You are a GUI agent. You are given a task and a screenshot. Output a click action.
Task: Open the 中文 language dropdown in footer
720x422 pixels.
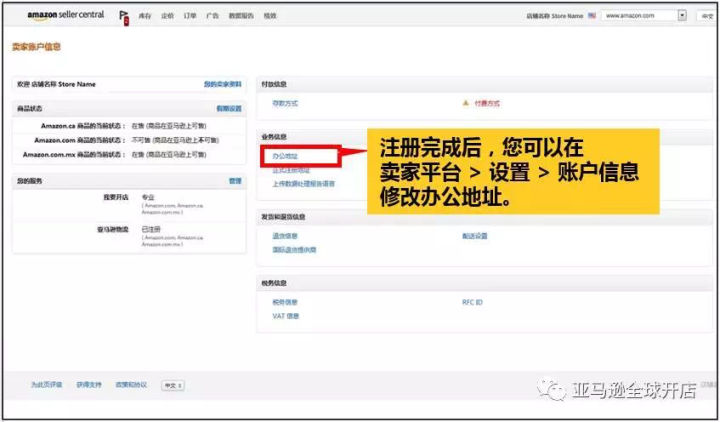[173, 385]
